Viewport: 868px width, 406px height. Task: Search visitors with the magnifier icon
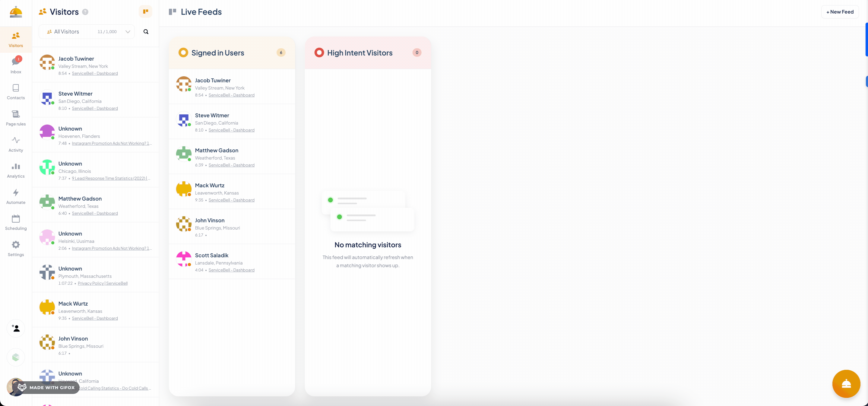(x=146, y=32)
